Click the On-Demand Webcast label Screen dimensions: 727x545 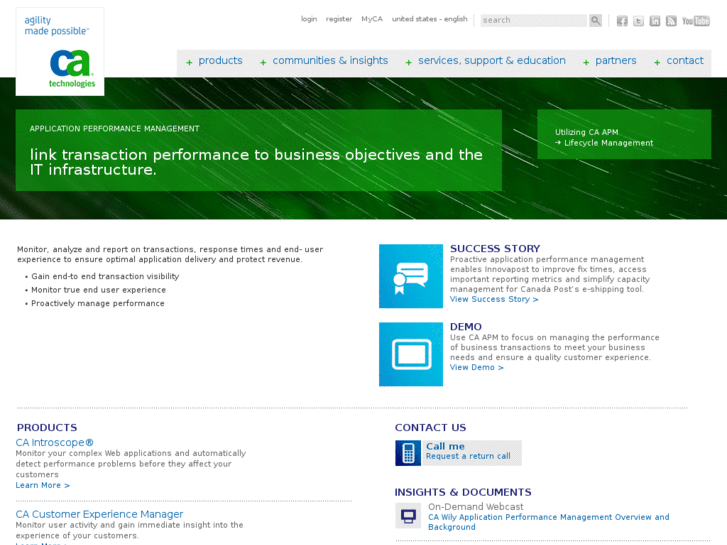click(x=476, y=507)
